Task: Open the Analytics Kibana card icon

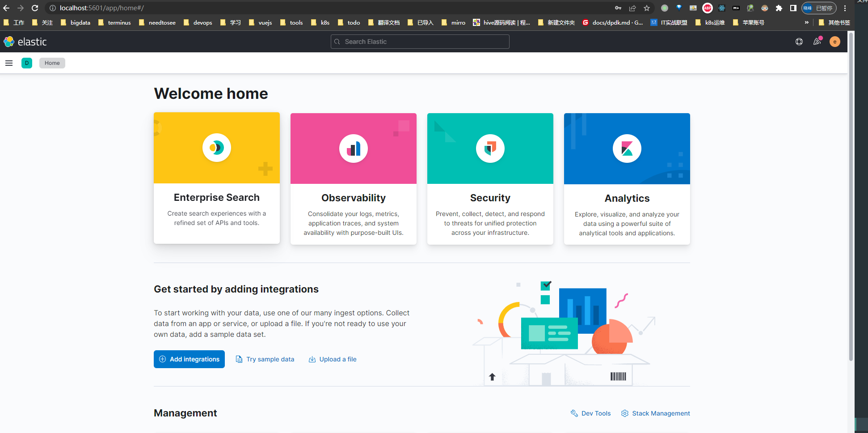Action: 627,149
